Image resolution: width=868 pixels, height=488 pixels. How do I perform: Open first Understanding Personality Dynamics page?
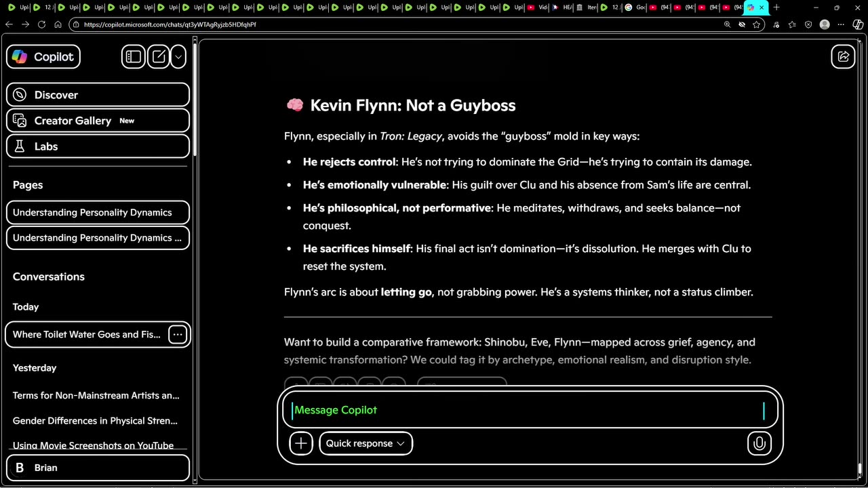coord(98,212)
